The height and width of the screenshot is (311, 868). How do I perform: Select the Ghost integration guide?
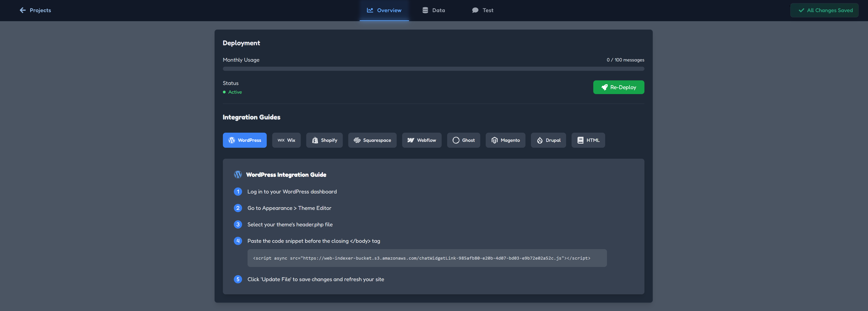click(463, 140)
